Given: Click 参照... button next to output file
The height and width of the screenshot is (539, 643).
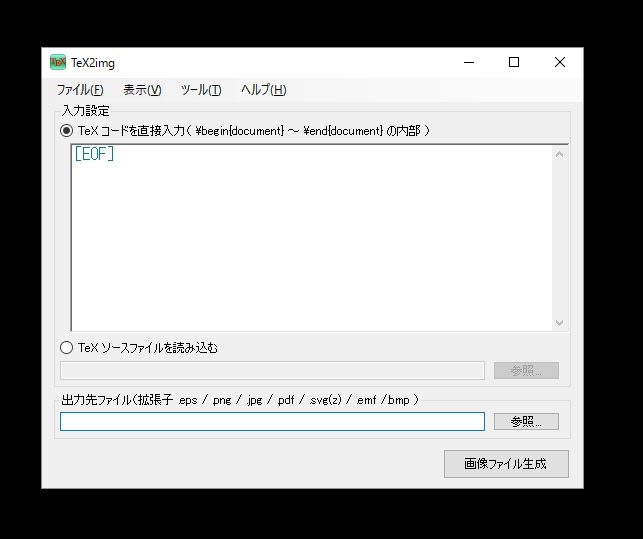Looking at the screenshot, I should point(526,422).
